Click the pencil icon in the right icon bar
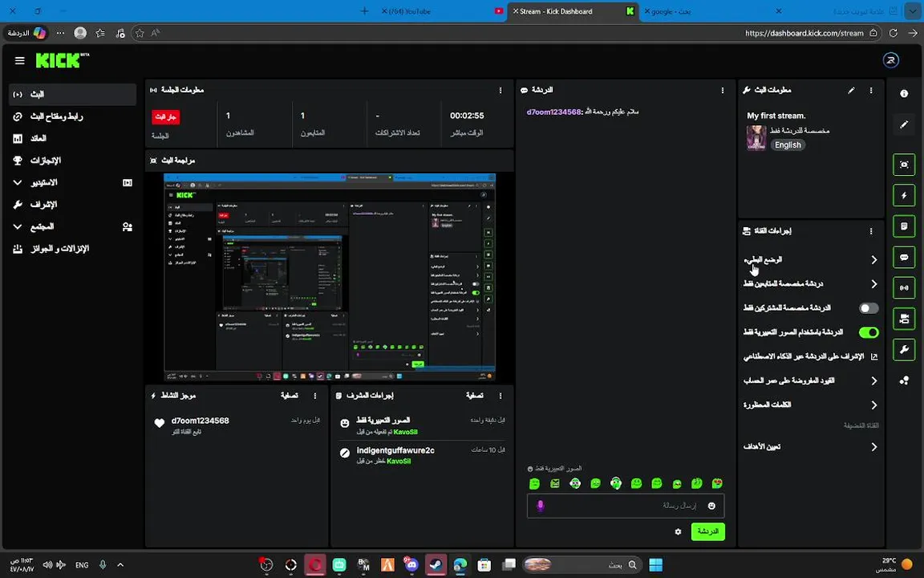 tap(904, 124)
